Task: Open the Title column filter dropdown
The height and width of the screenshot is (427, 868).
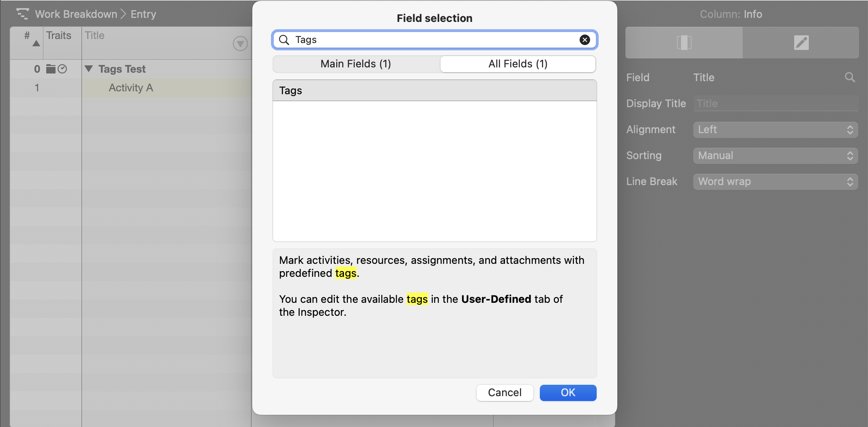Action: [240, 43]
